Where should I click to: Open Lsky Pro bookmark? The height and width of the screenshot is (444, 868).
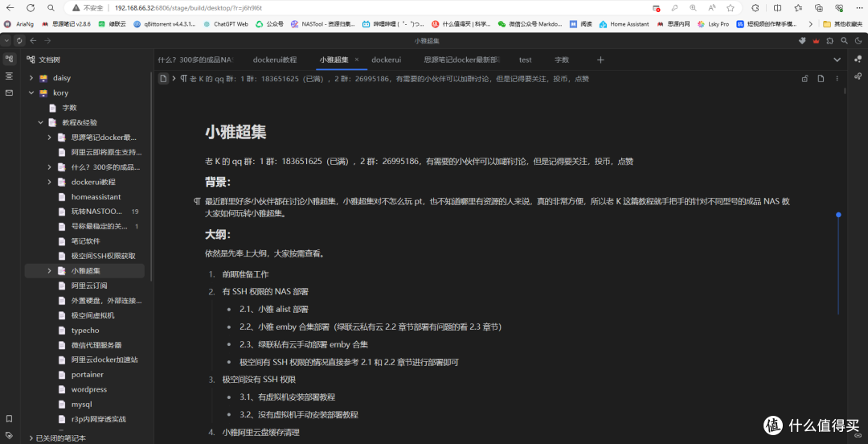click(x=713, y=24)
